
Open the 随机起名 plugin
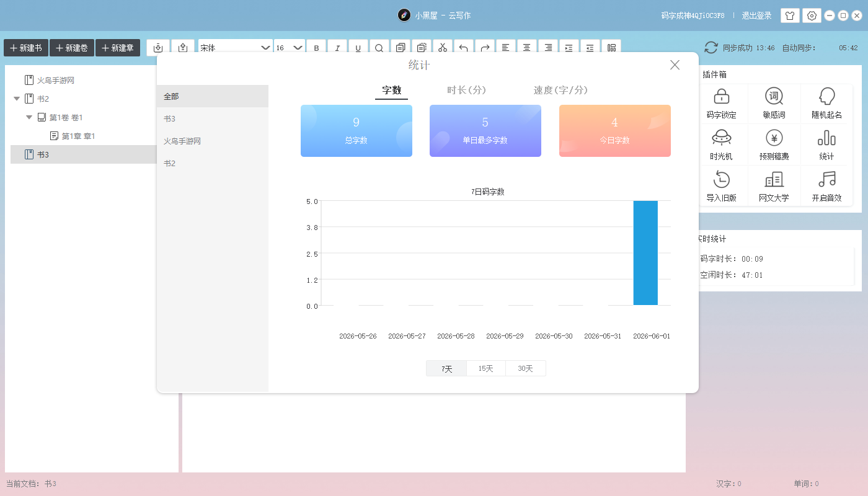[x=827, y=104]
